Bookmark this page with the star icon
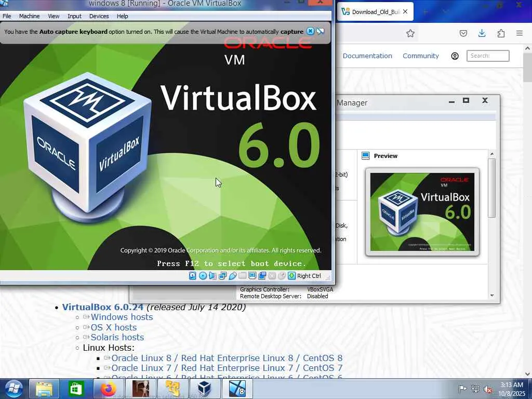532x399 pixels. click(x=410, y=33)
